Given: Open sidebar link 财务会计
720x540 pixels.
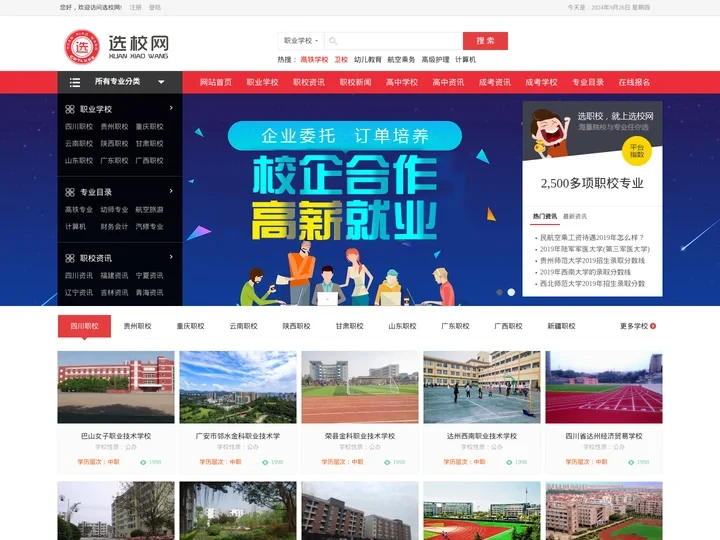Looking at the screenshot, I should 114,226.
